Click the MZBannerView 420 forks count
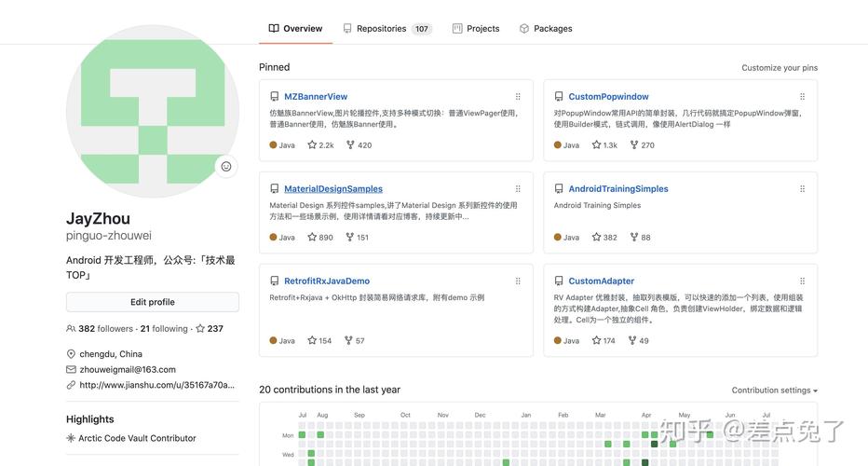The image size is (868, 466). pyautogui.click(x=359, y=145)
